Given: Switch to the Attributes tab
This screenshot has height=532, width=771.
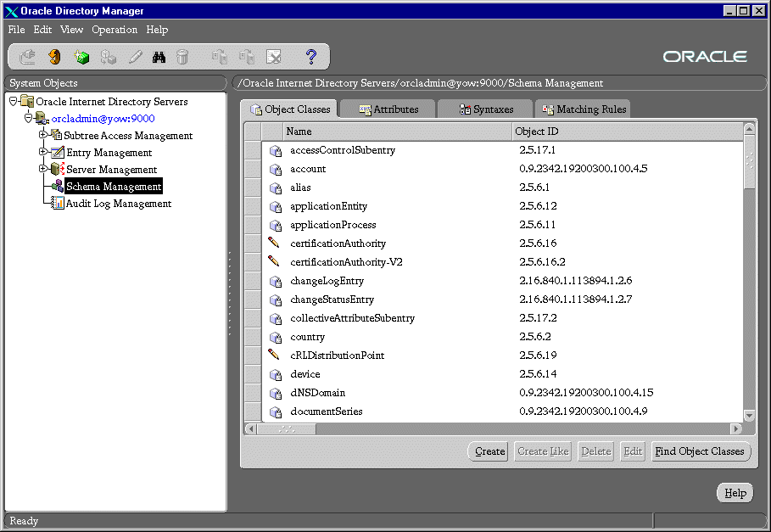Looking at the screenshot, I should tap(388, 109).
